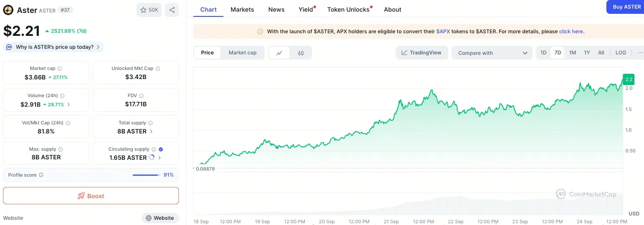Click the info icon beside Vol/Mkt Cap (24h)
The height and width of the screenshot is (225, 644).
click(68, 123)
